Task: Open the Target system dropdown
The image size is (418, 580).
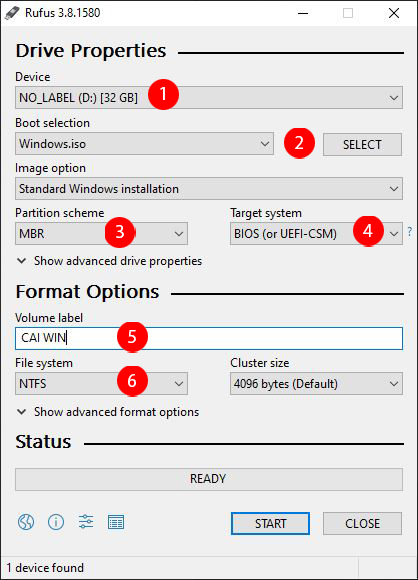Action: pyautogui.click(x=316, y=233)
